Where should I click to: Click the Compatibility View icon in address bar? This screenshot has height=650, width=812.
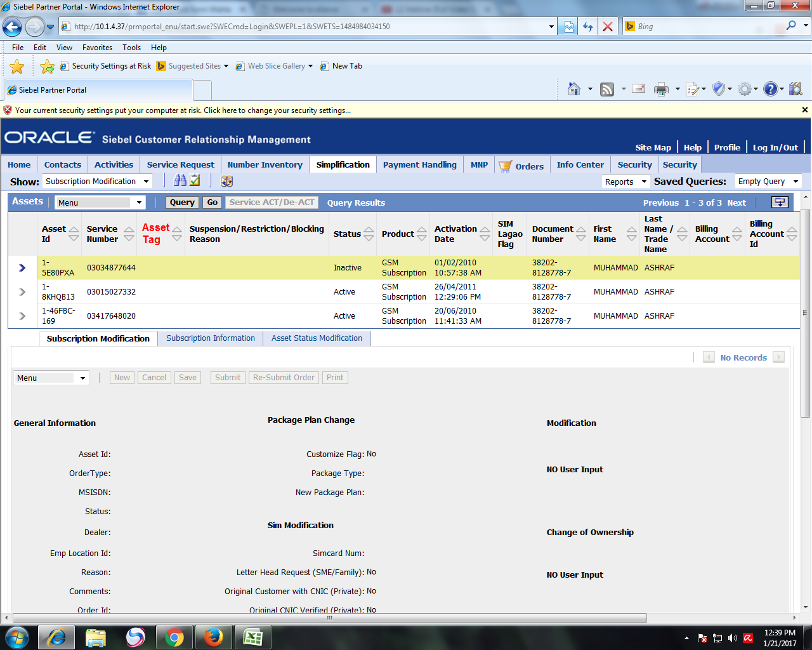pyautogui.click(x=568, y=27)
